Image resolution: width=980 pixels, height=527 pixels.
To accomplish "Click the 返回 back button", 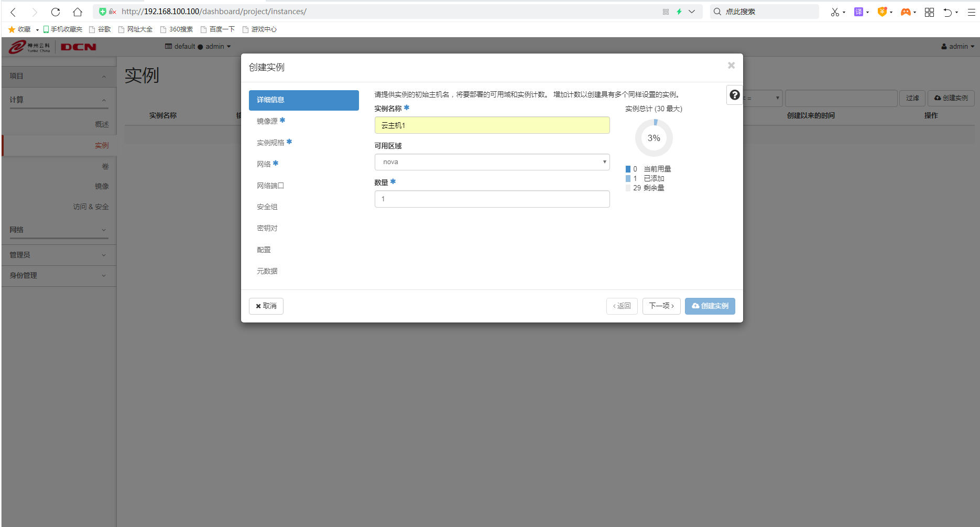I will pyautogui.click(x=622, y=306).
